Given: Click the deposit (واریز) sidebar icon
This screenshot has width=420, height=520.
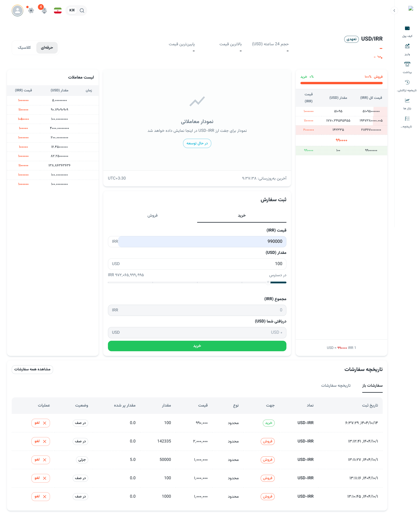Looking at the screenshot, I should point(407,46).
